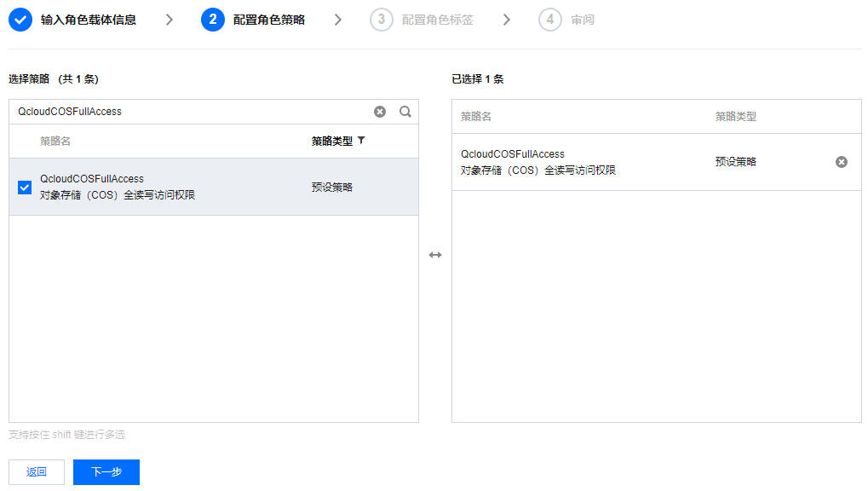The image size is (868, 491).
Task: Click the completed step one checkmark icon
Action: pyautogui.click(x=20, y=20)
